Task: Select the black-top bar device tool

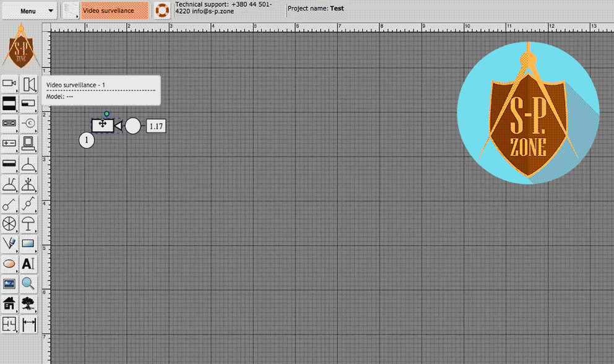Action: [x=9, y=163]
